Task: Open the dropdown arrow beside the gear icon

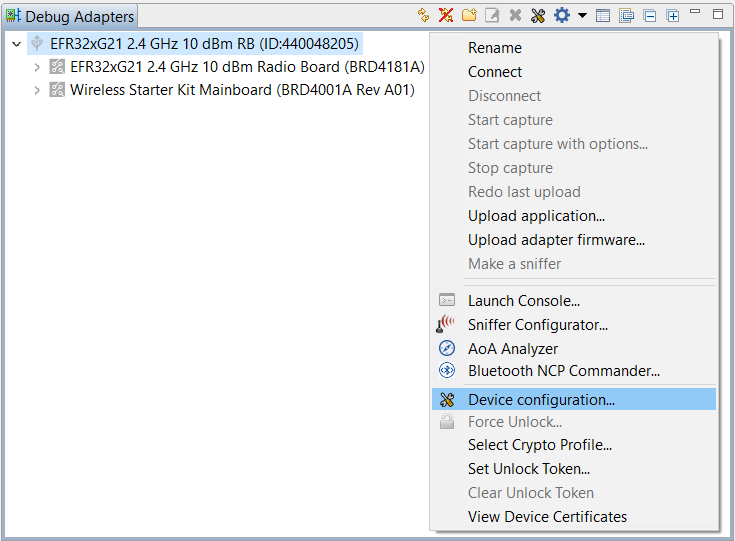Action: [582, 16]
